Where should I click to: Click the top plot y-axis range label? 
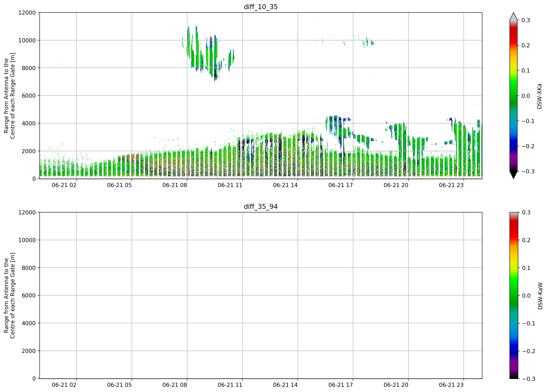click(10, 96)
